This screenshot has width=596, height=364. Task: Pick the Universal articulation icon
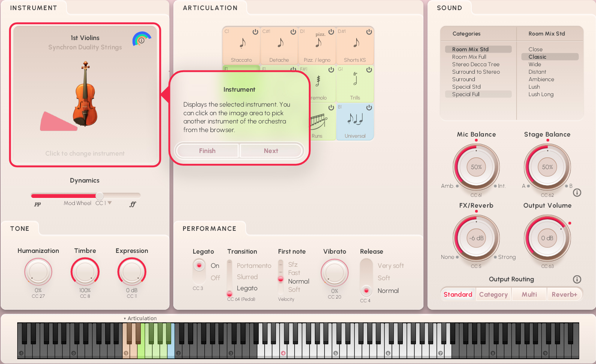pyautogui.click(x=355, y=119)
